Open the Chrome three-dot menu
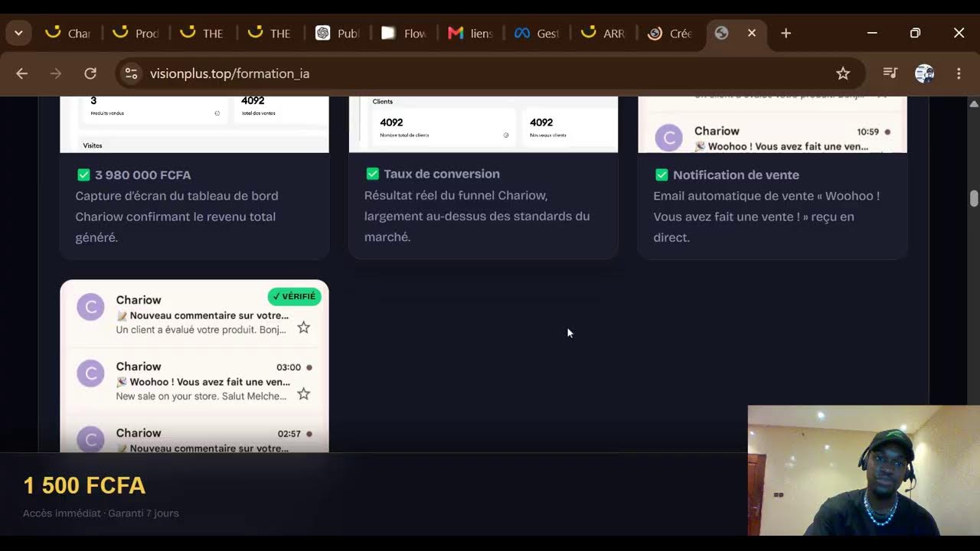This screenshot has width=980, height=551. pyautogui.click(x=959, y=73)
